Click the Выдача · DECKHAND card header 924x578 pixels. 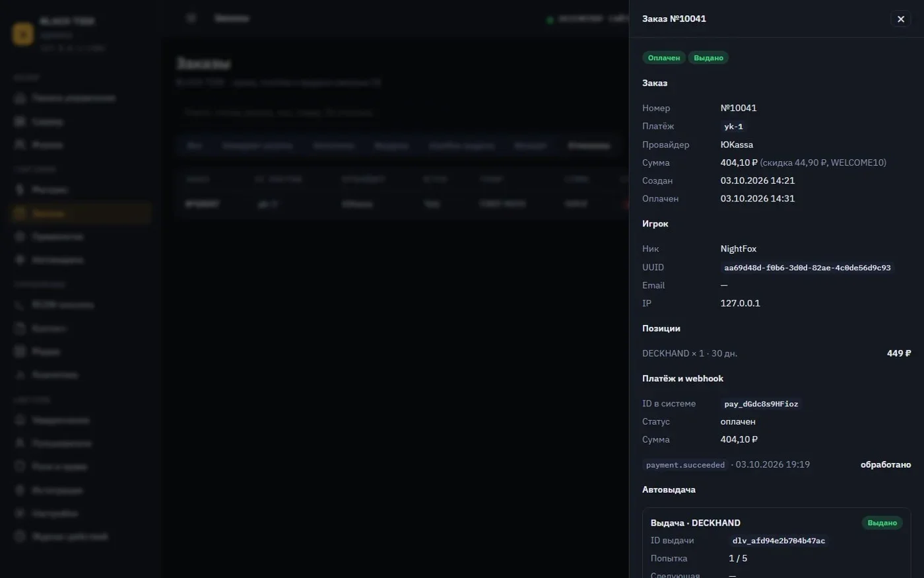click(695, 523)
